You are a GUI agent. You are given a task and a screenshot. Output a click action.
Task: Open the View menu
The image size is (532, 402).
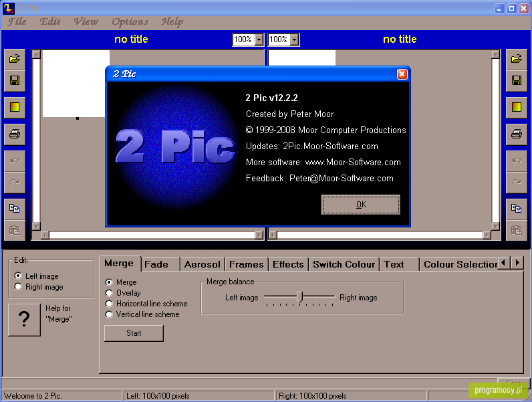[x=86, y=21]
